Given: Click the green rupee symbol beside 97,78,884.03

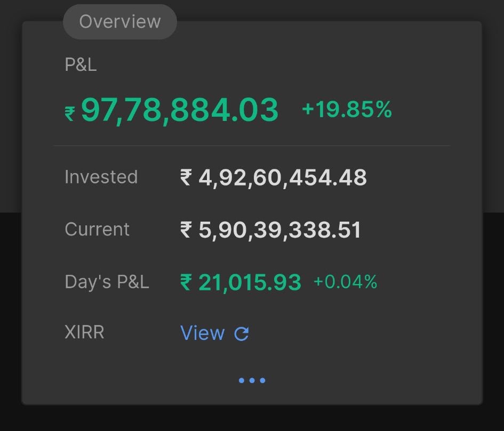Looking at the screenshot, I should point(70,113).
